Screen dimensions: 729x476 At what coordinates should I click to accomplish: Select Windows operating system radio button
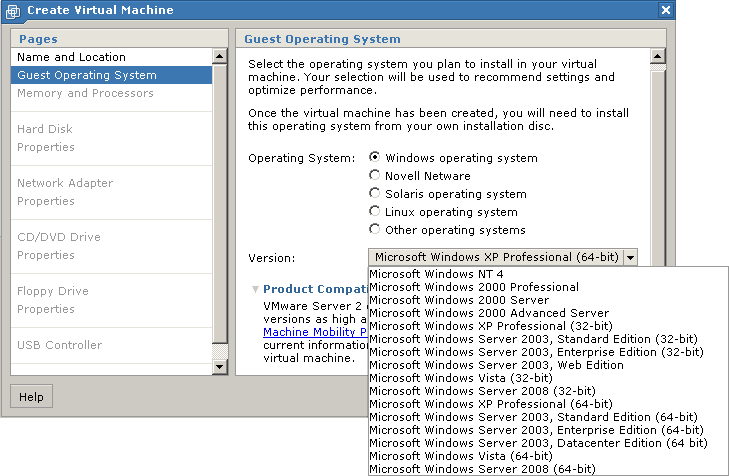pos(374,157)
